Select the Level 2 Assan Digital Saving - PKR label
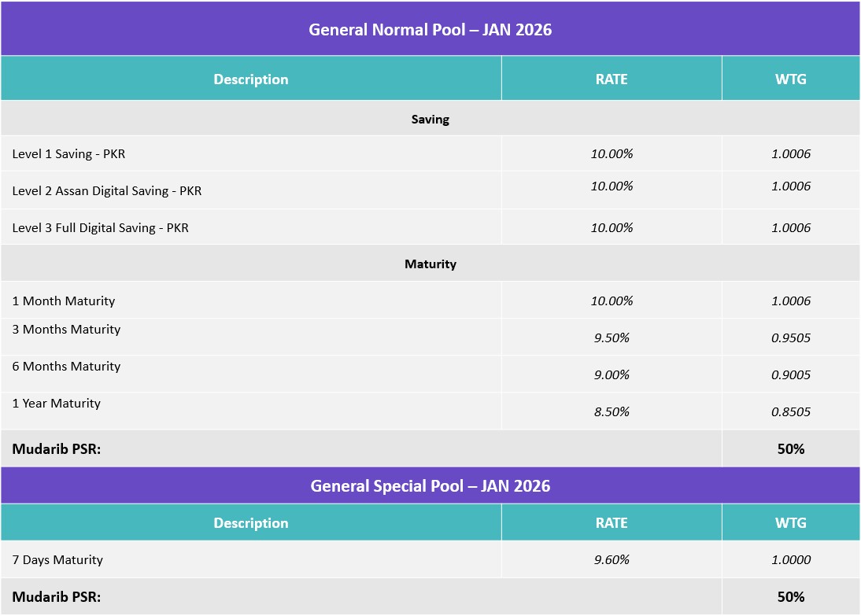 coord(106,191)
